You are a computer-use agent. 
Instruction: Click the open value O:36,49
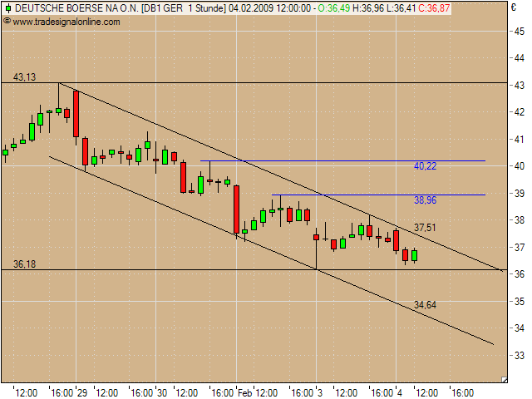click(x=334, y=8)
